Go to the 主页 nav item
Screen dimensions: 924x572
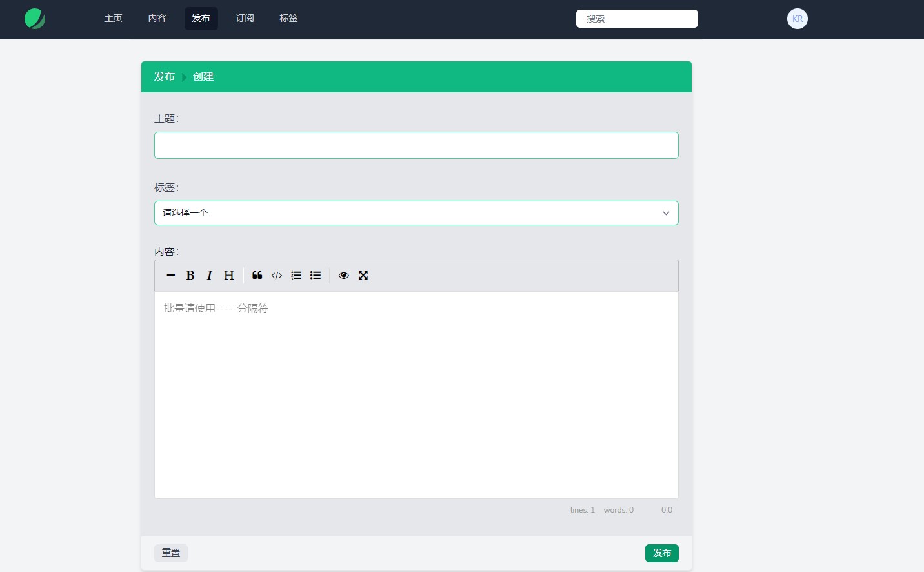[x=113, y=19]
